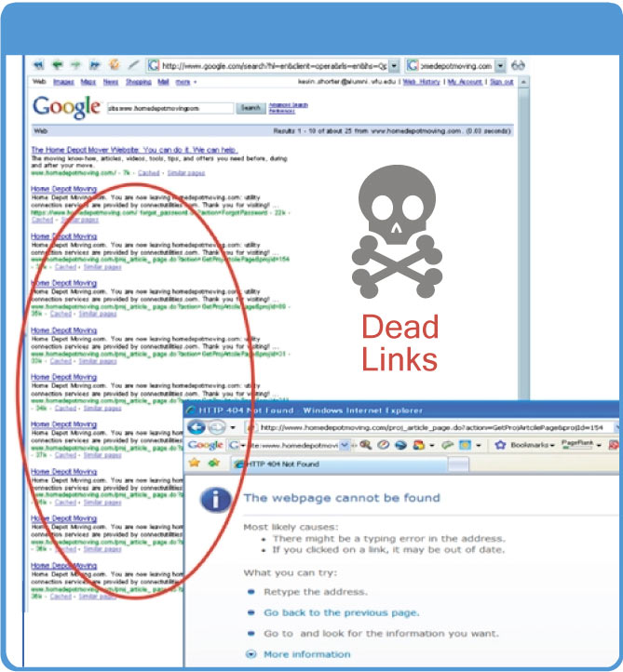This screenshot has width=623, height=672.
Task: Click the Add to Favorites icon
Action: [x=212, y=463]
